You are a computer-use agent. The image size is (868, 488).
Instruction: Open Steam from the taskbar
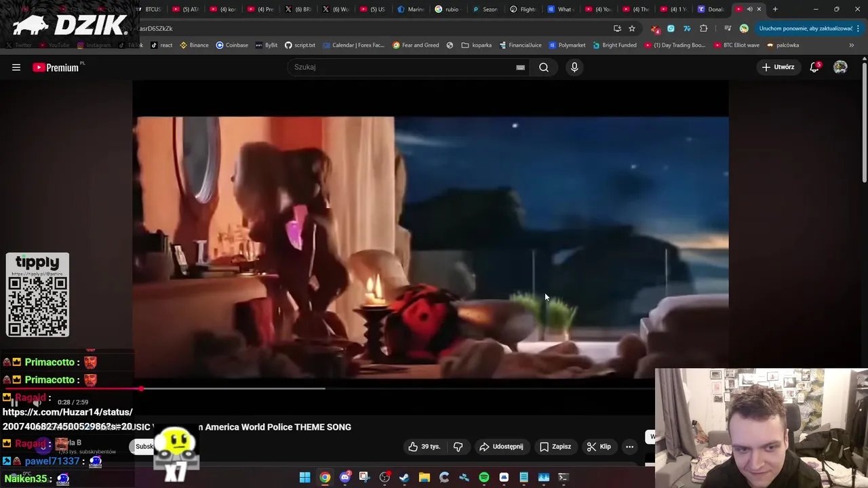(404, 477)
